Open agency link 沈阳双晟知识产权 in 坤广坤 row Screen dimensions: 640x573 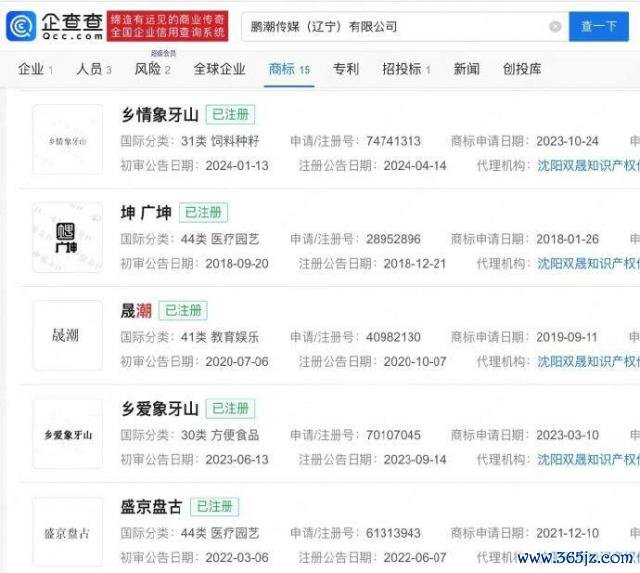pyautogui.click(x=589, y=264)
